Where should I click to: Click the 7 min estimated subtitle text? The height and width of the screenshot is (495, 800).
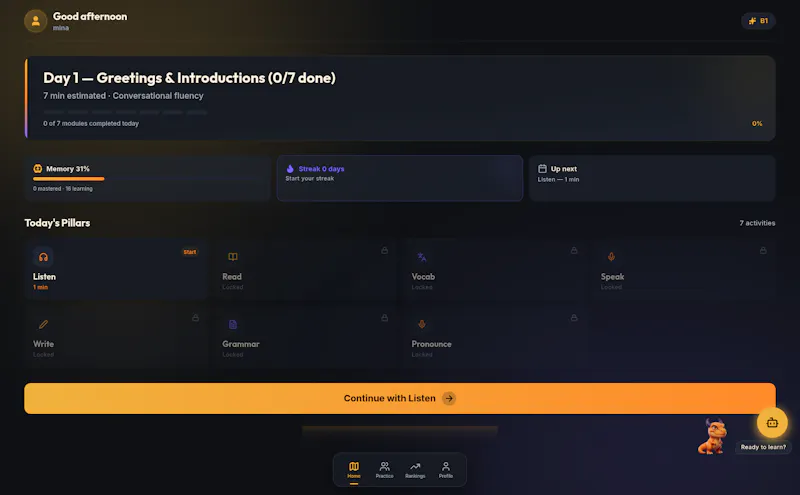(123, 95)
